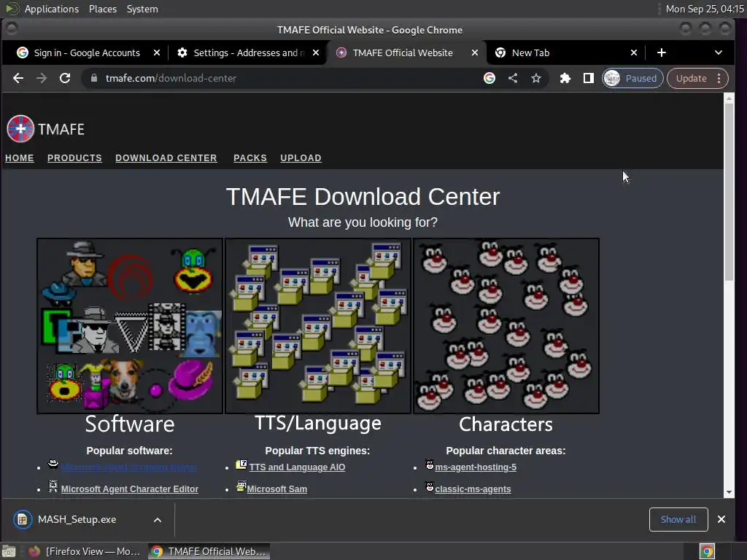Click icon beside Microsoft Agent Character Editor

pos(53,486)
